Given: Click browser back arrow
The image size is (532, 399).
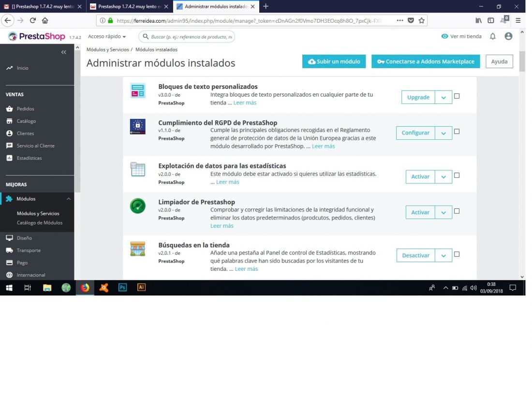Looking at the screenshot, I should coord(7,20).
